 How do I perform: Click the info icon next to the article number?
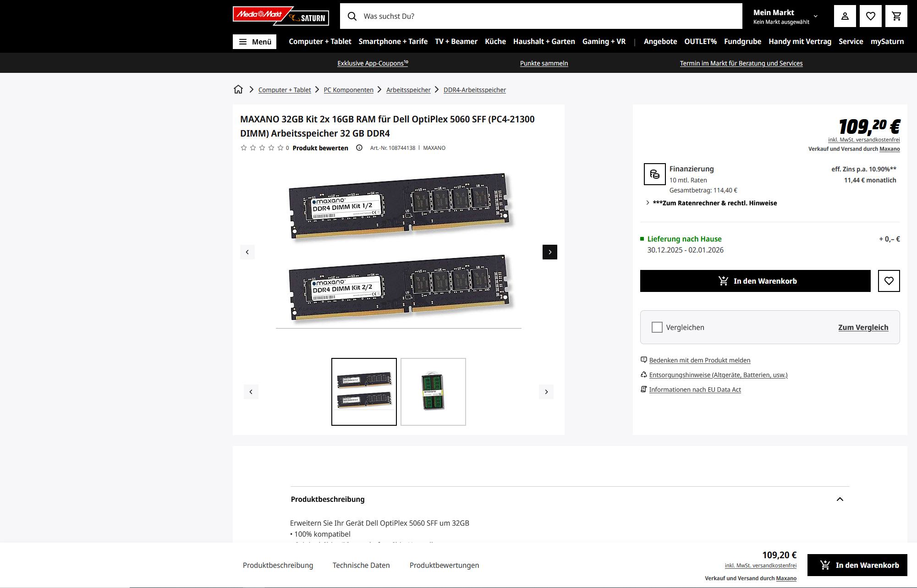pyautogui.click(x=358, y=148)
